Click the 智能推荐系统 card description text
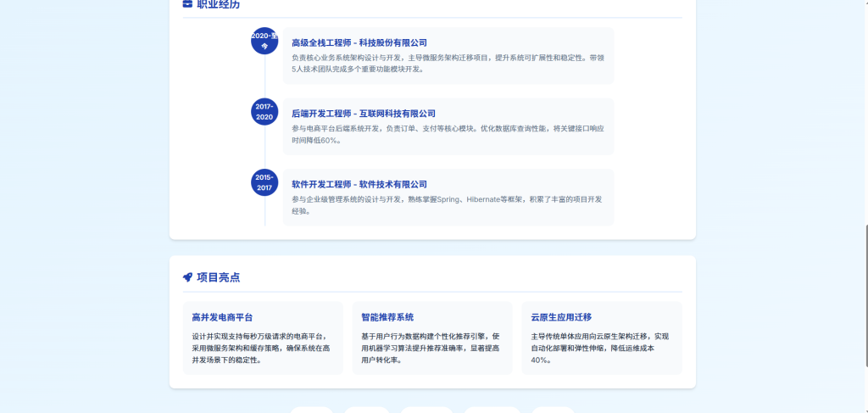 click(x=431, y=348)
